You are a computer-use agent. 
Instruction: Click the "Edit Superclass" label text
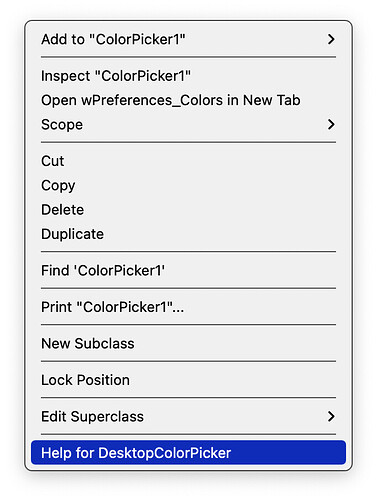tap(92, 417)
